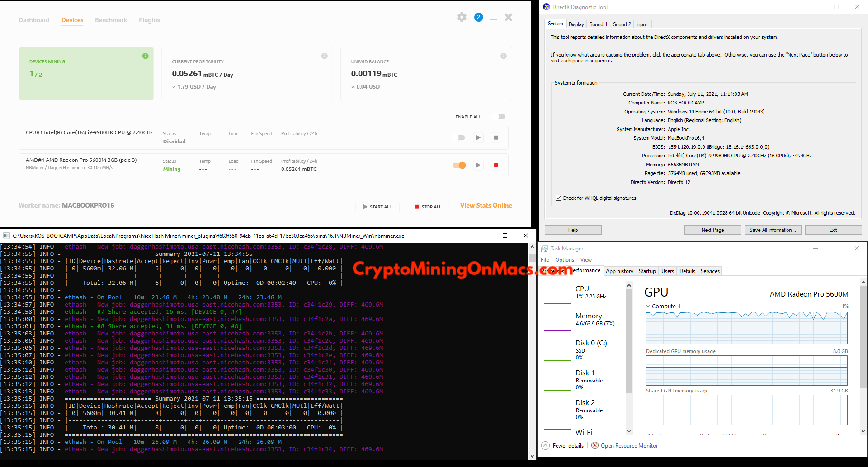Image resolution: width=868 pixels, height=467 pixels.
Task: Open the Benchmark tab
Action: pyautogui.click(x=111, y=20)
